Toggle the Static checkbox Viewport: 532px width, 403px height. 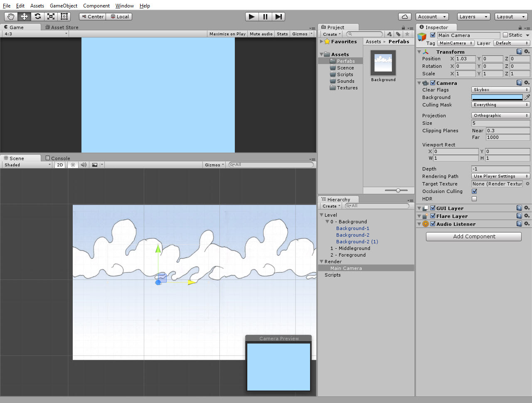pos(505,35)
